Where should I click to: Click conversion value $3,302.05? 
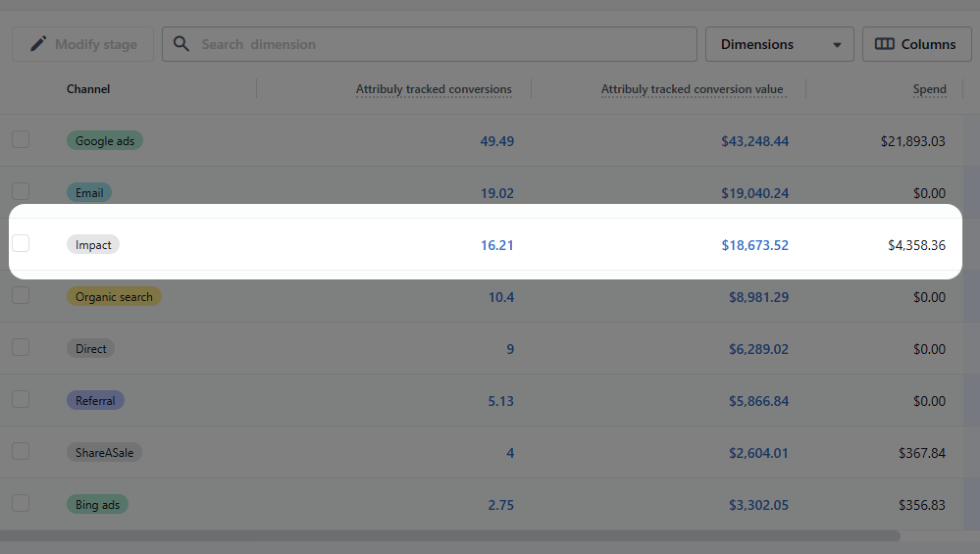click(758, 505)
